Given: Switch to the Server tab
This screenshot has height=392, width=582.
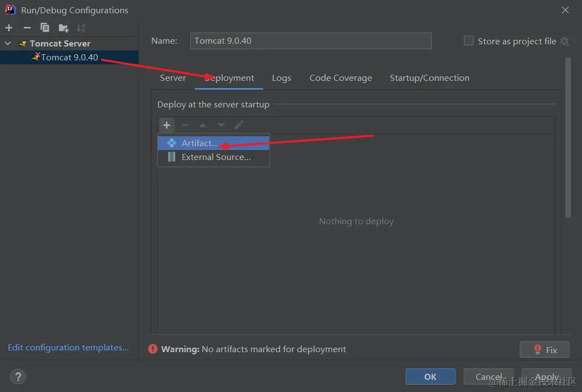Looking at the screenshot, I should (173, 78).
